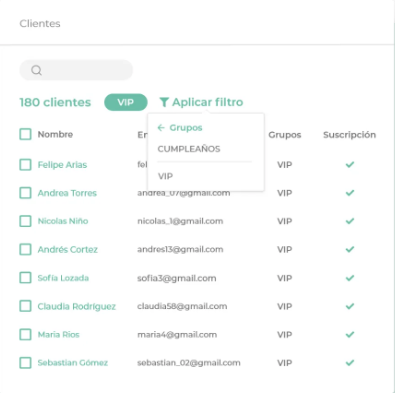
Task: Click VIP group cell for Maria Rios
Action: coord(284,334)
